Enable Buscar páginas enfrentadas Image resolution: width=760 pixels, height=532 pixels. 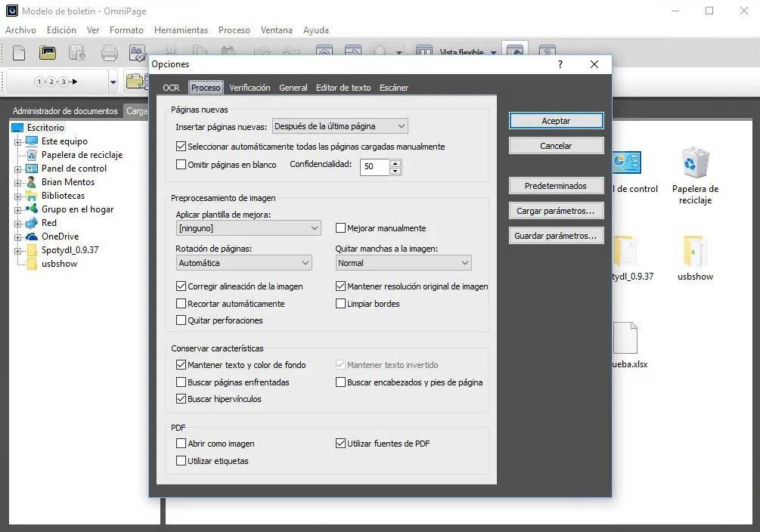[x=181, y=382]
